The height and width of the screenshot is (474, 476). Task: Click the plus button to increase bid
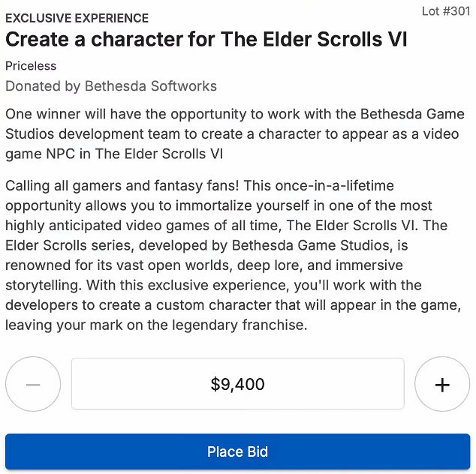[x=442, y=384]
